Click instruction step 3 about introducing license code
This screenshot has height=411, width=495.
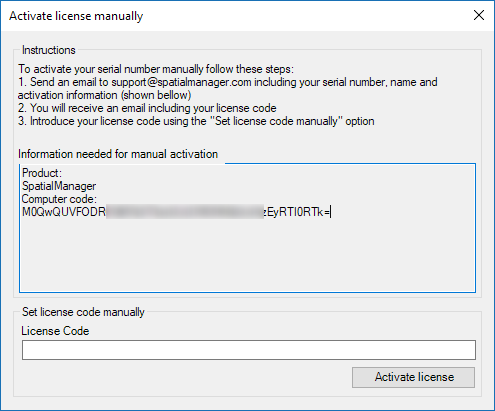[x=196, y=121]
